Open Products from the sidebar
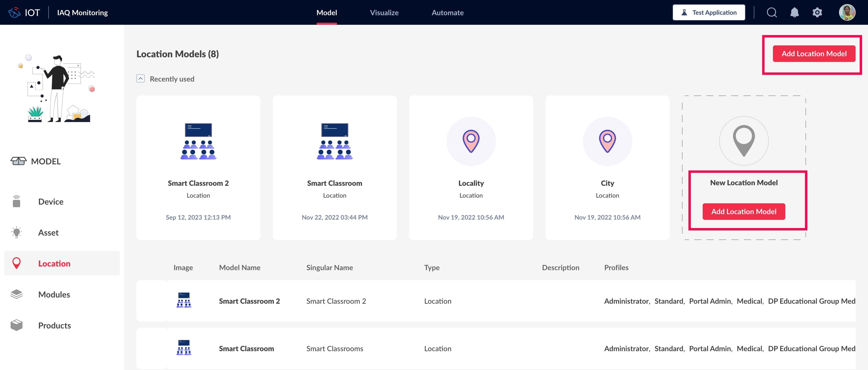Screen dimensions: 868x370 click(x=54, y=326)
